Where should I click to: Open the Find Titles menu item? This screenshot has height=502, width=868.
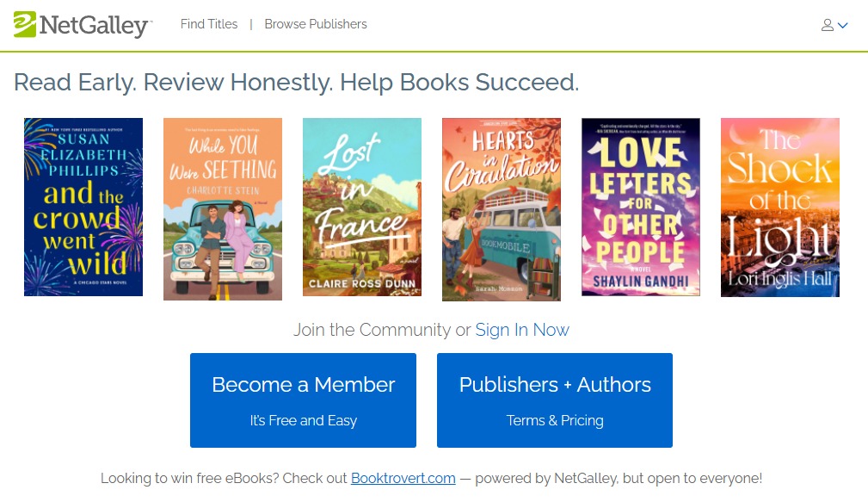(209, 24)
